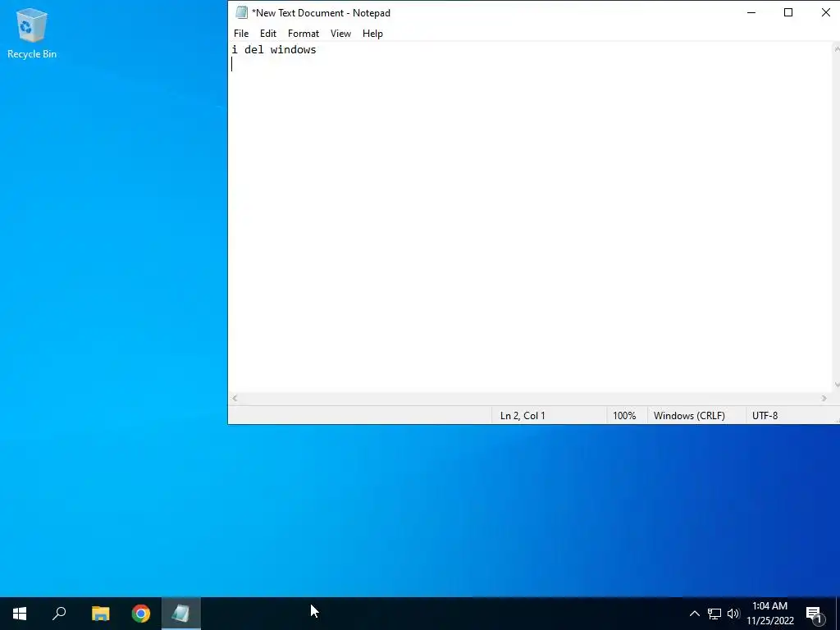Minimize the Notepad window

[x=751, y=12]
